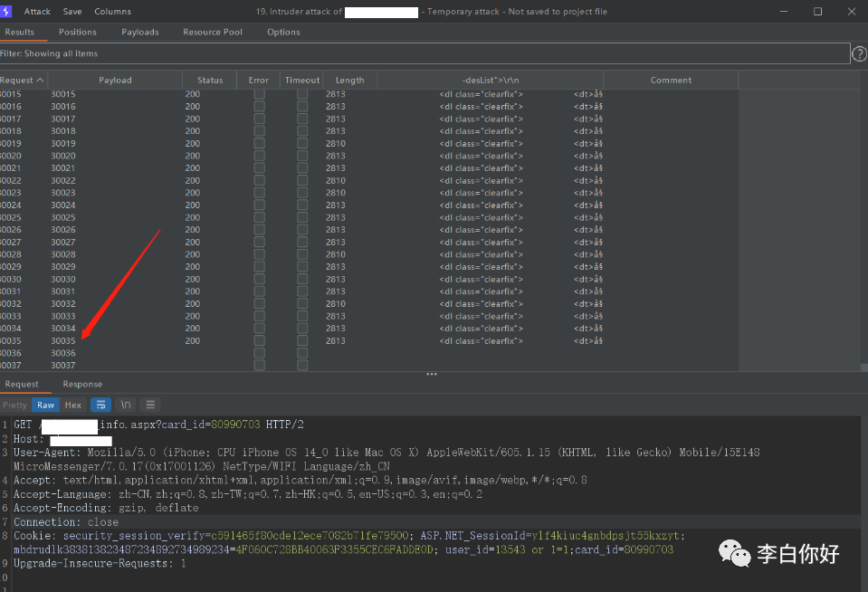
Task: Click the user_id=13543 or 1=1 cookie value
Action: pos(508,550)
